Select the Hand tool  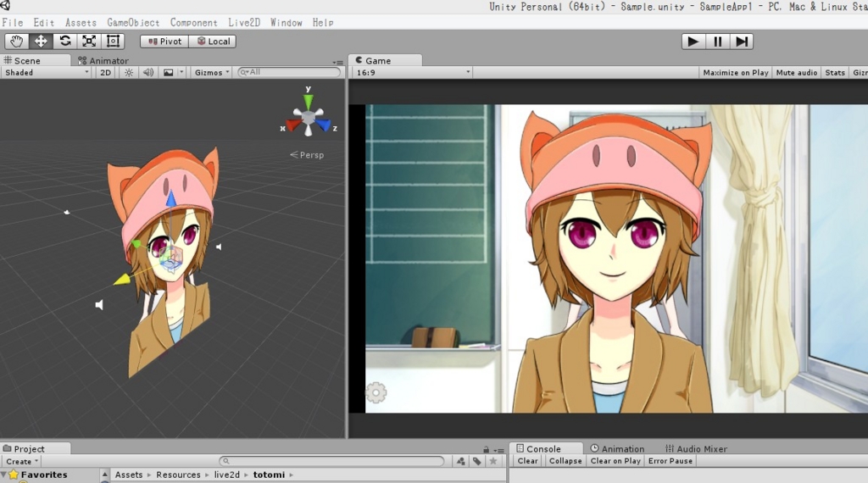pyautogui.click(x=17, y=42)
